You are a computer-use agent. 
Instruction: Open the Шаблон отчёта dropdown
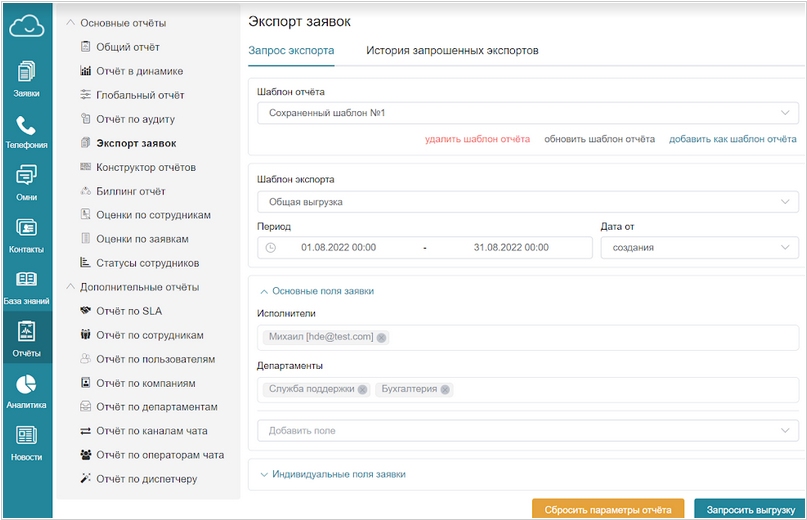(x=528, y=113)
